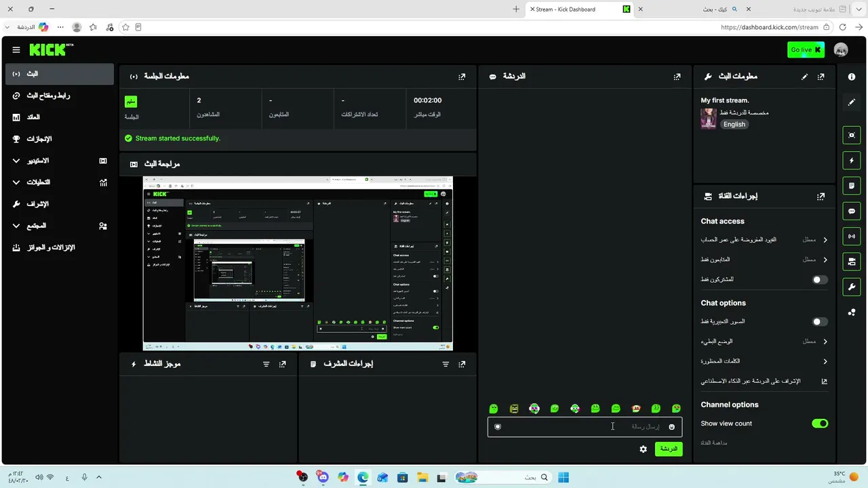Open الوضع البطيء slow mode chevron
The image size is (868, 488).
(825, 342)
